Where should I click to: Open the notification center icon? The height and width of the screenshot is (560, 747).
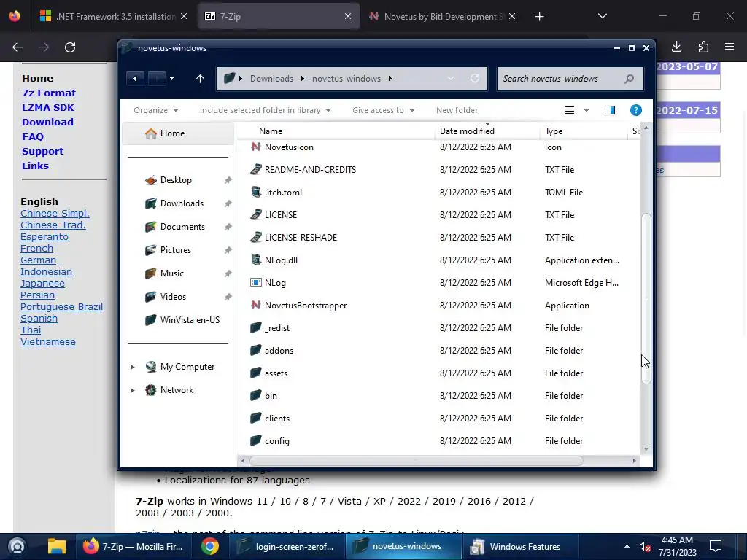point(716,546)
